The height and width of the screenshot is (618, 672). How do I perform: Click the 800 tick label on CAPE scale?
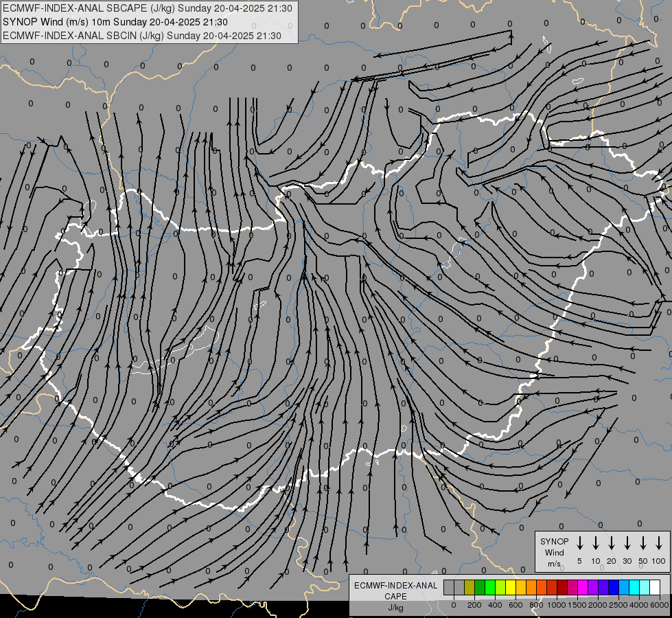536,605
